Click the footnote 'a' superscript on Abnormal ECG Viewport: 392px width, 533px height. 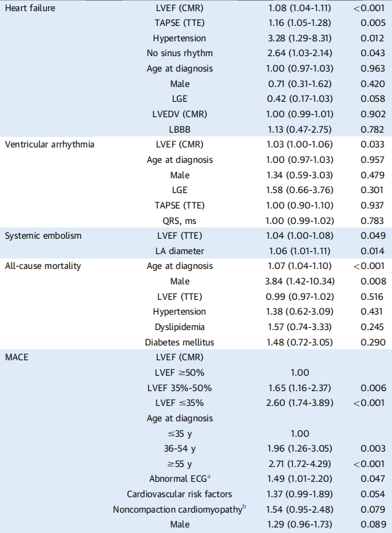pyautogui.click(x=209, y=477)
